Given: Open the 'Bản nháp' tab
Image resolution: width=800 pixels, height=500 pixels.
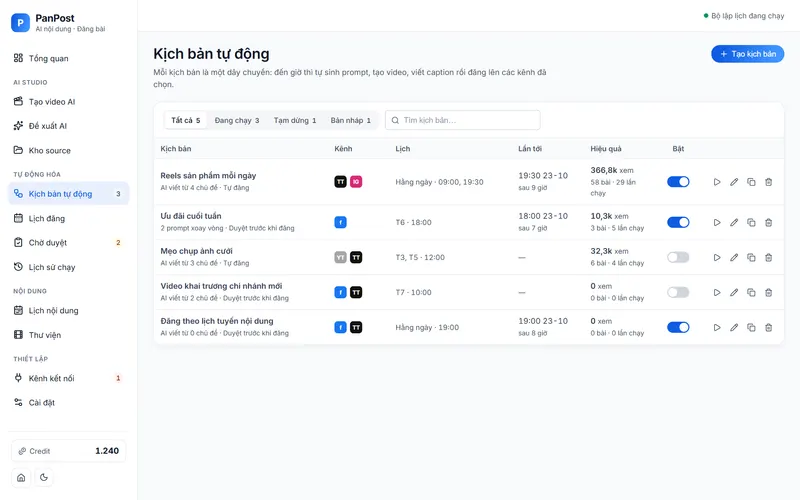Looking at the screenshot, I should click(351, 120).
